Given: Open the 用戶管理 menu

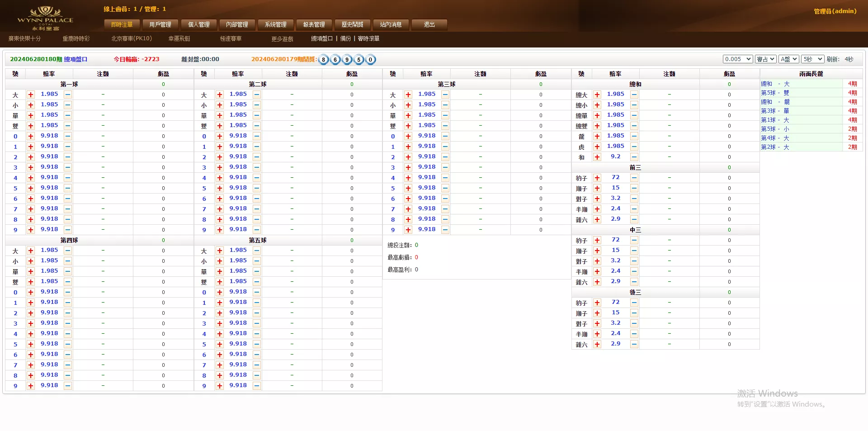Looking at the screenshot, I should click(x=160, y=24).
